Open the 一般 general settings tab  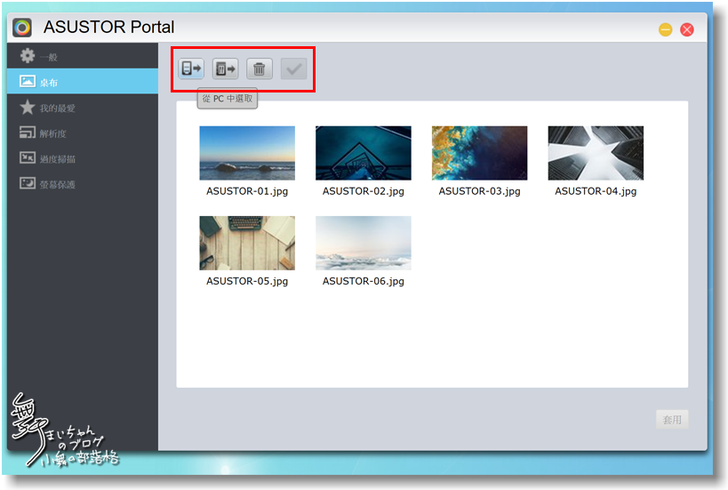tap(83, 56)
